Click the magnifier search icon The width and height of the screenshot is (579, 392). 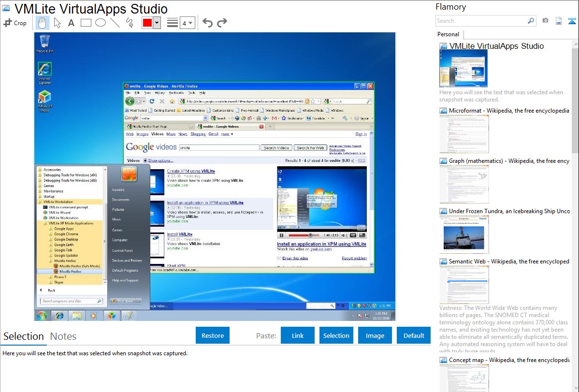[531, 21]
